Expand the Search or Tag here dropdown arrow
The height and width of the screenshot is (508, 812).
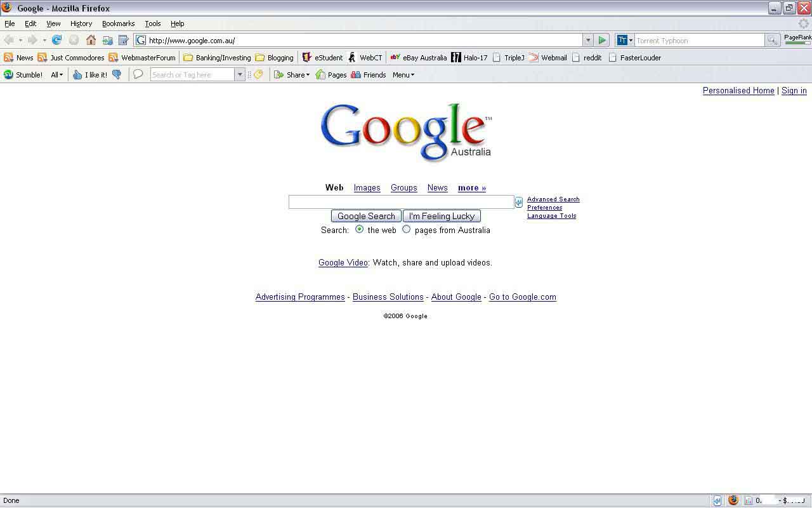coord(240,75)
